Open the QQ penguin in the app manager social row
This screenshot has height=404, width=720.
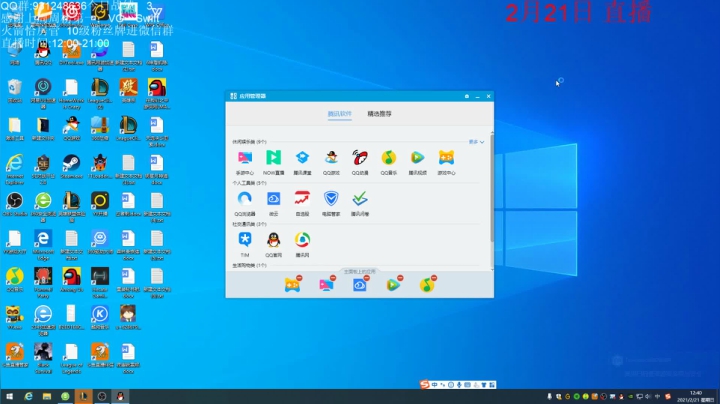coord(273,240)
